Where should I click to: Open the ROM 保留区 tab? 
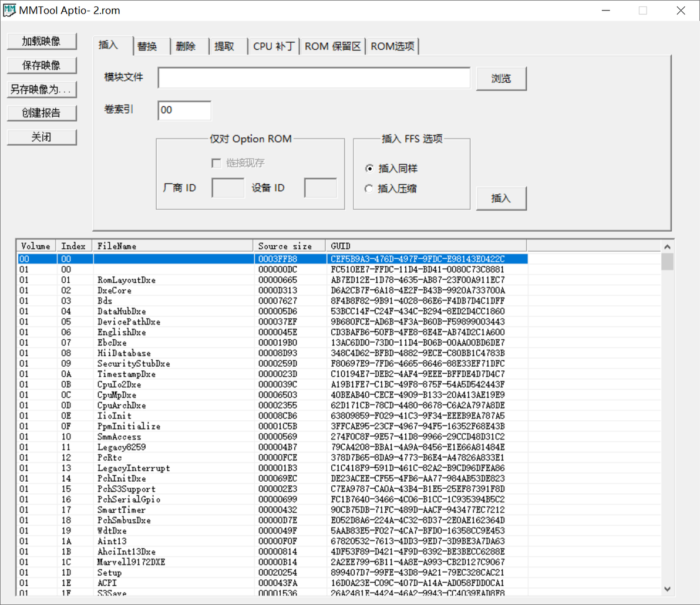pos(332,46)
